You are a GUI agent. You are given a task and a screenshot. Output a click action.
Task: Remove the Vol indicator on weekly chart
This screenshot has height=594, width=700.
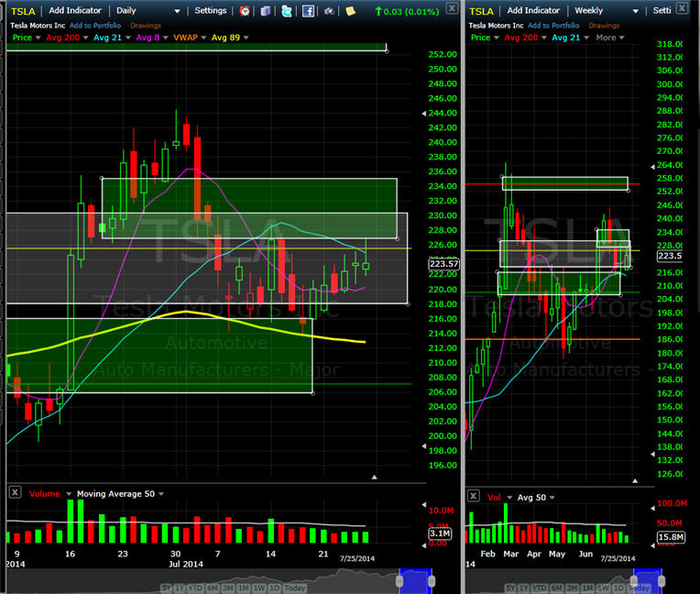point(473,496)
